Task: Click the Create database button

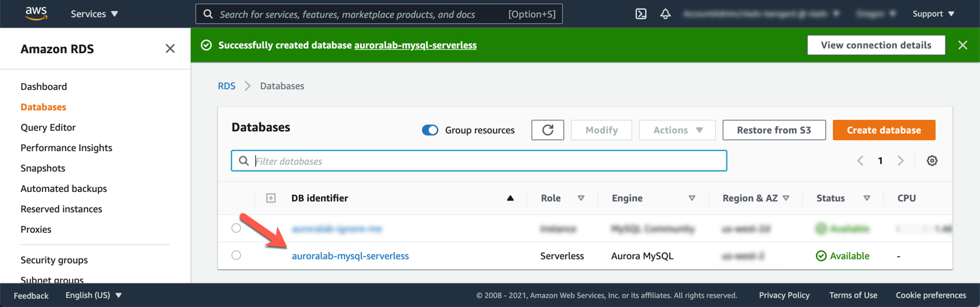Action: 883,130
